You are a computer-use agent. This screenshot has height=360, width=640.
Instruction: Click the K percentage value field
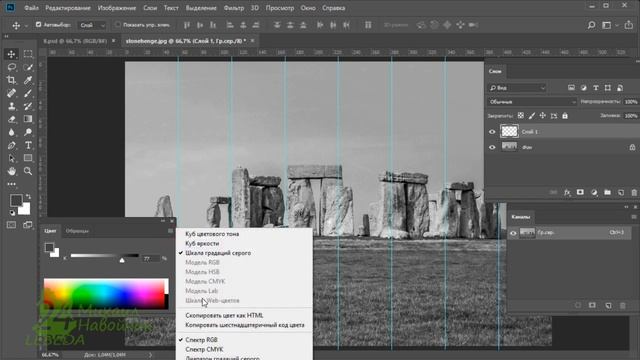pos(150,259)
